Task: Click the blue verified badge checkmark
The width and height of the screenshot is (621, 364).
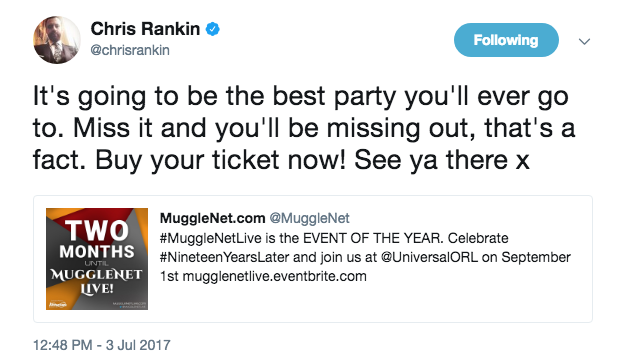Action: click(x=212, y=29)
